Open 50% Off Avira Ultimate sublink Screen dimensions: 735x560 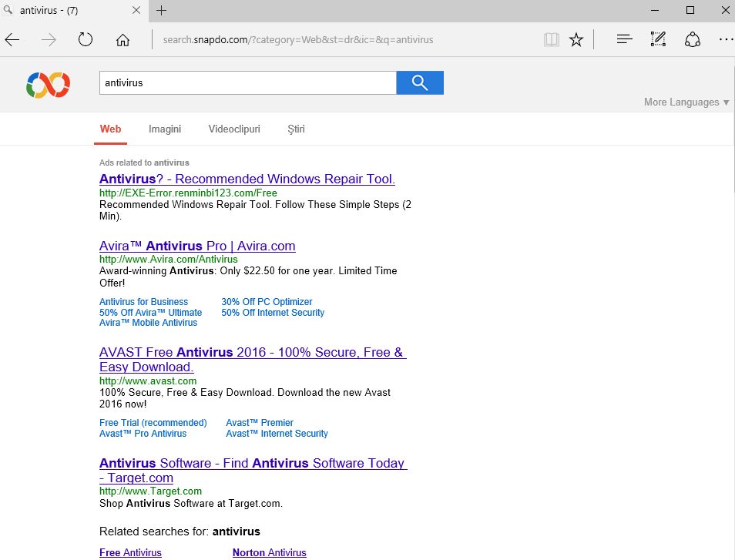[150, 313]
